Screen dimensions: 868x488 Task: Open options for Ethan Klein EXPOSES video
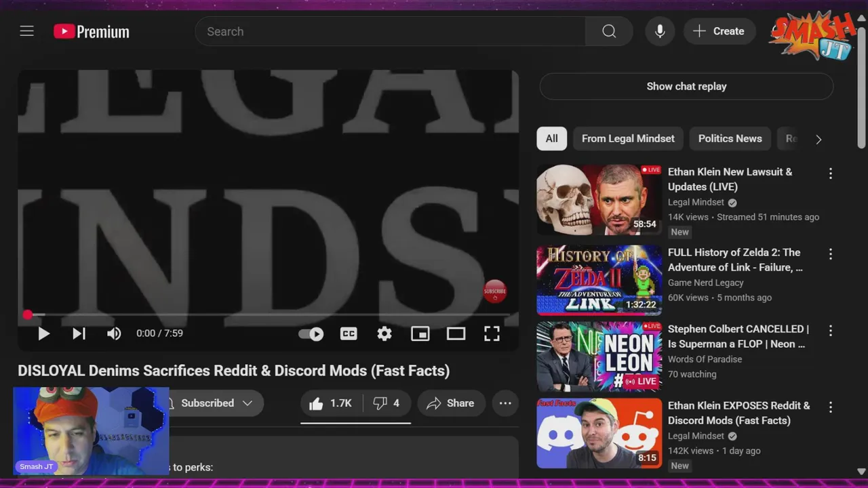(830, 407)
